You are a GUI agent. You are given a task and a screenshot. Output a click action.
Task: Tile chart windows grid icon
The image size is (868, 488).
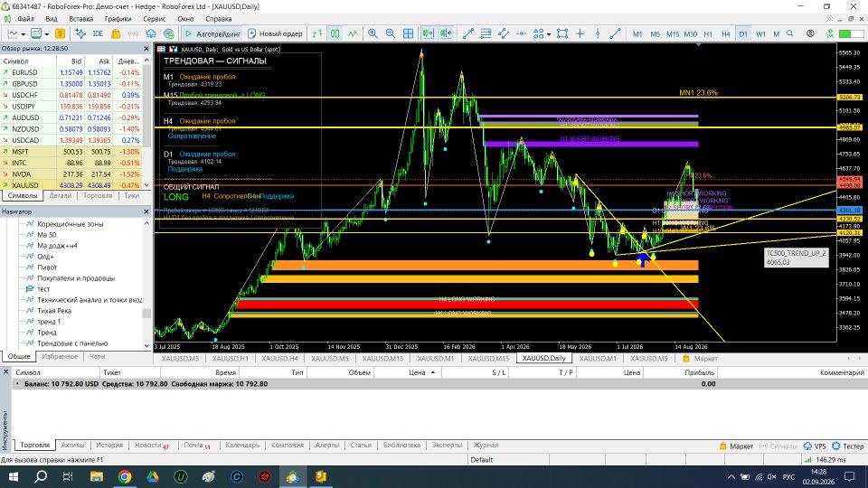(x=408, y=33)
